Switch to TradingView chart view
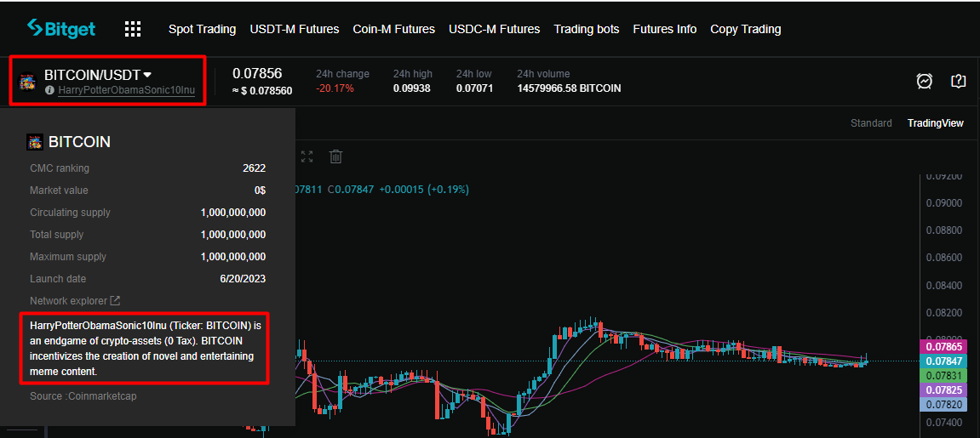The height and width of the screenshot is (438, 980). coord(936,123)
